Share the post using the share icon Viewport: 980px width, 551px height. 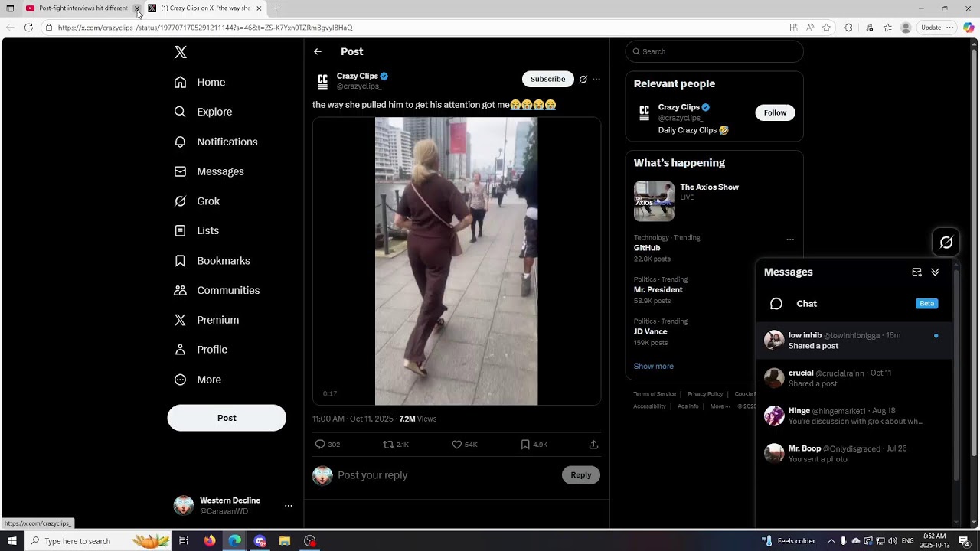click(x=593, y=445)
